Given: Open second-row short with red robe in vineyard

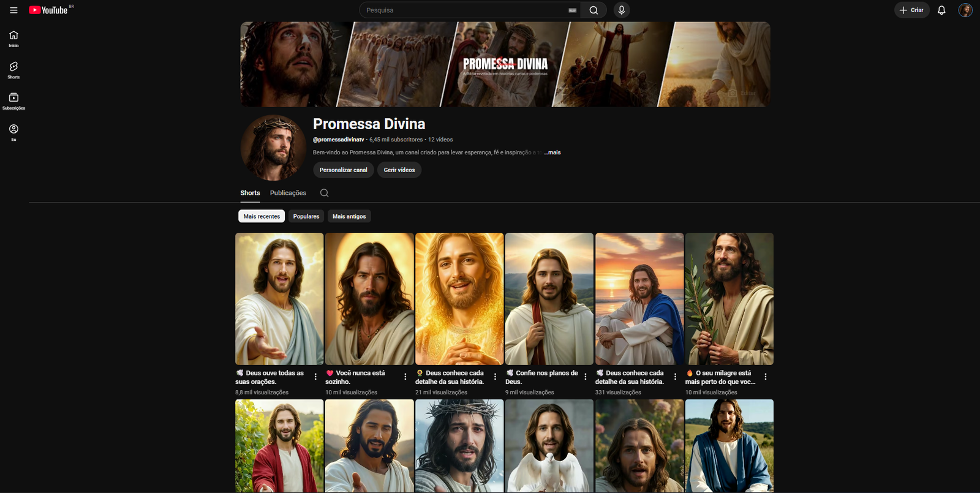Looking at the screenshot, I should click(x=279, y=446).
